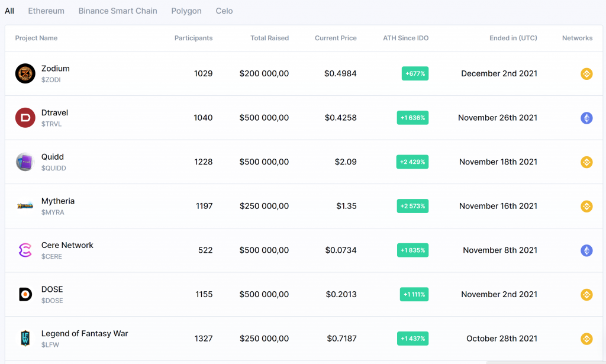This screenshot has height=364, width=606.
Task: Click the BSC network icon for Zodium
Action: click(x=586, y=74)
